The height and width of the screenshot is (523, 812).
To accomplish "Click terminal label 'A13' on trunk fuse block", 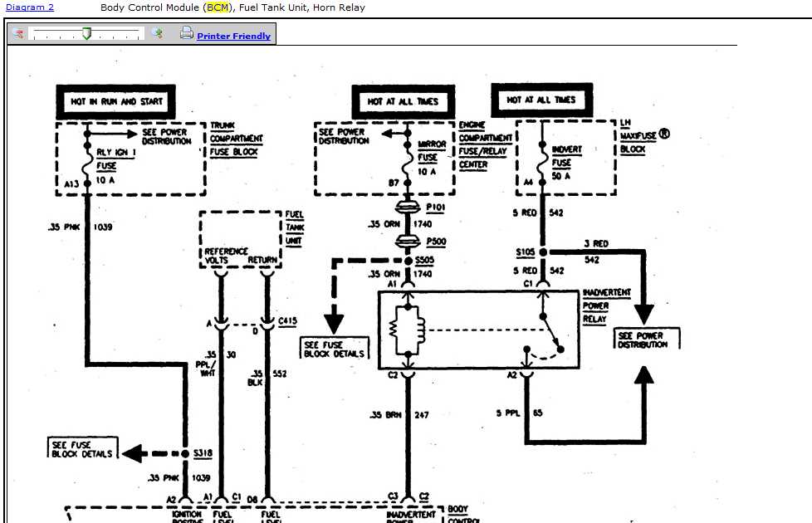I will pyautogui.click(x=71, y=183).
